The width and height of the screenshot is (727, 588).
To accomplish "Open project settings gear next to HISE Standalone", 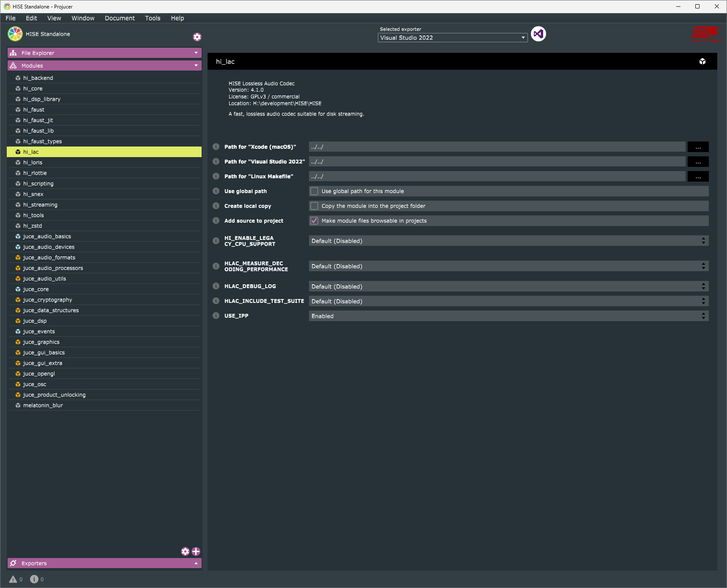I will pyautogui.click(x=197, y=37).
